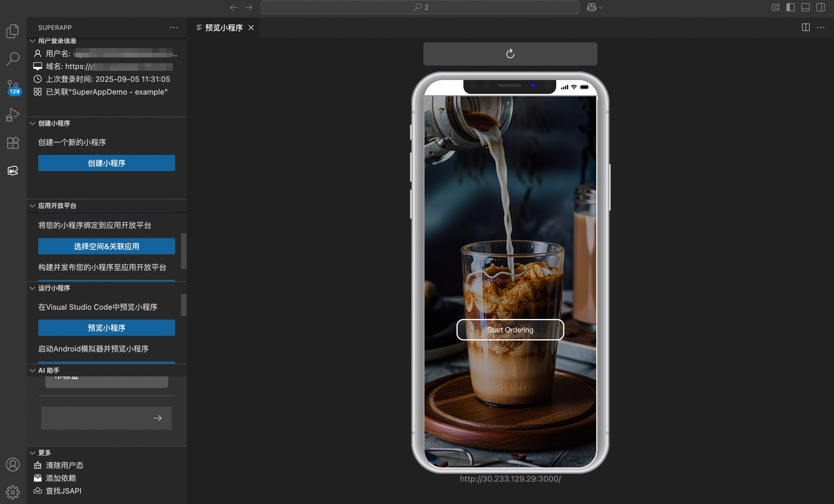Open the Search view in activity bar

coord(13,59)
